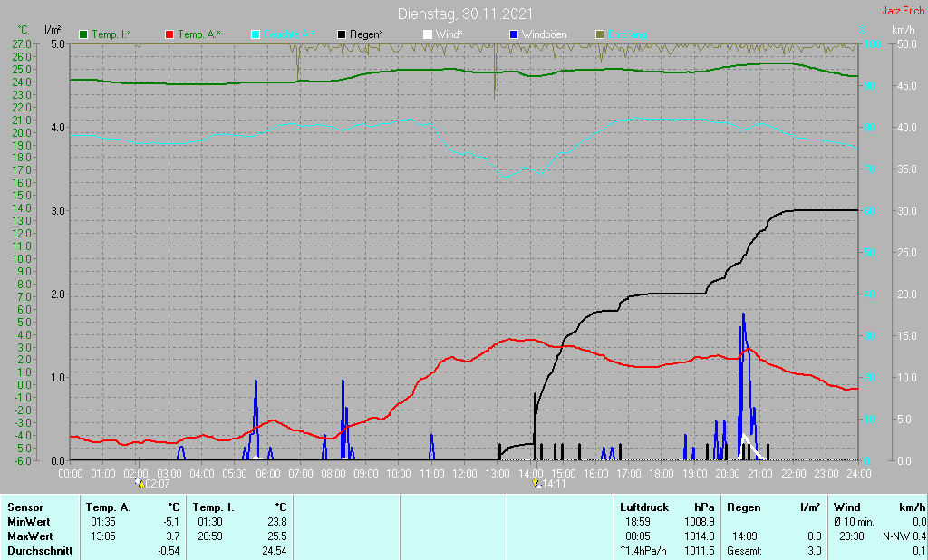Click the 'Luftdruck' column header
The height and width of the screenshot is (560, 928).
[x=644, y=507]
